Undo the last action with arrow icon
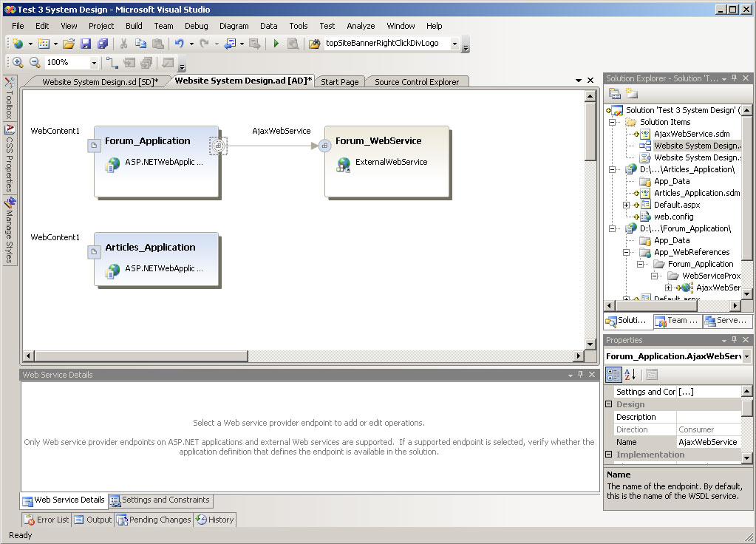The width and height of the screenshot is (756, 544). (180, 44)
